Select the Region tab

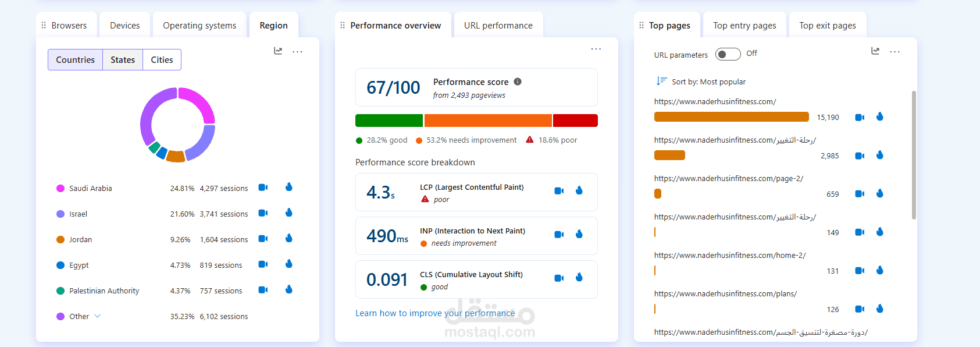pos(273,26)
